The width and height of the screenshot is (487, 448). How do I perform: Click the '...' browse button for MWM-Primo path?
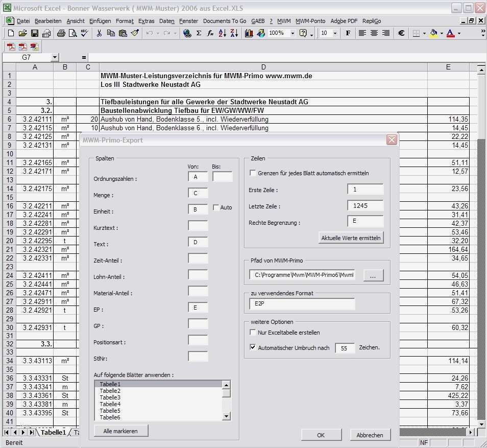[373, 275]
